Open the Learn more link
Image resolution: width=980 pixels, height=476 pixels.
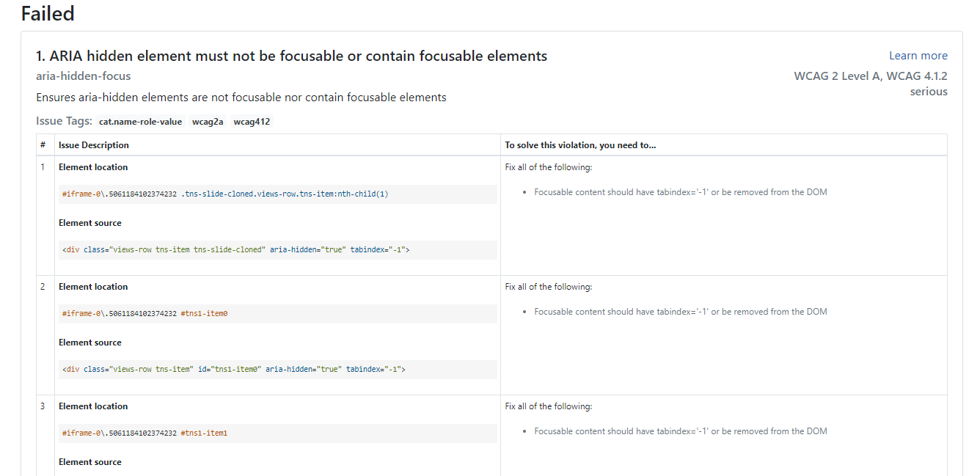pyautogui.click(x=918, y=56)
